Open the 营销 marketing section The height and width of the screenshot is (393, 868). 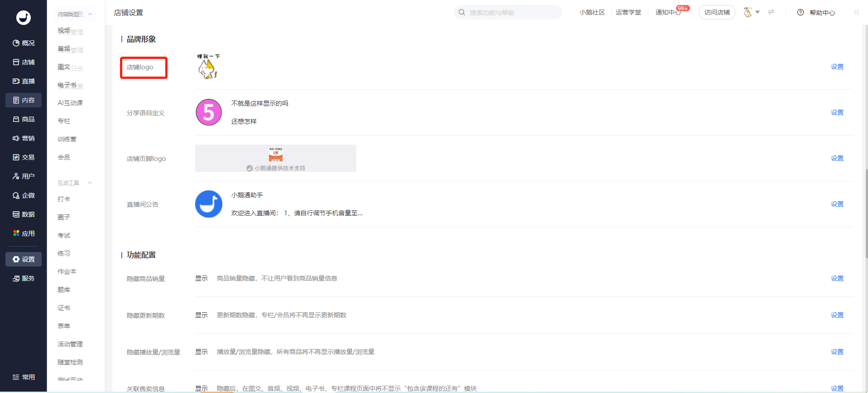(24, 138)
